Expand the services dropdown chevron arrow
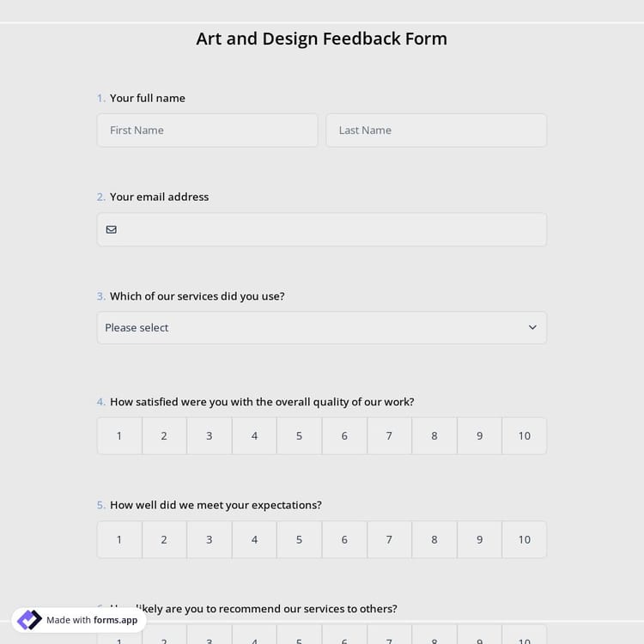The height and width of the screenshot is (644, 644). pos(532,327)
